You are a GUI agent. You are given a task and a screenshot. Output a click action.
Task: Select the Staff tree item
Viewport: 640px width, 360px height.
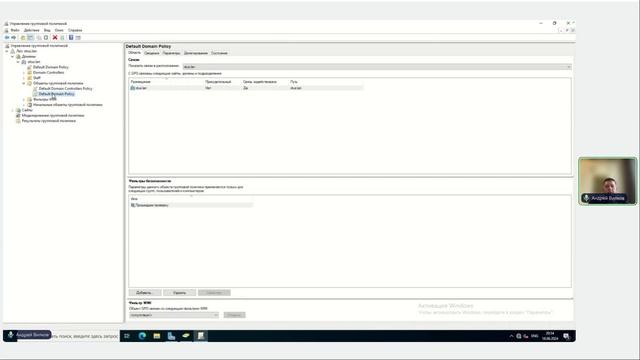(37, 78)
